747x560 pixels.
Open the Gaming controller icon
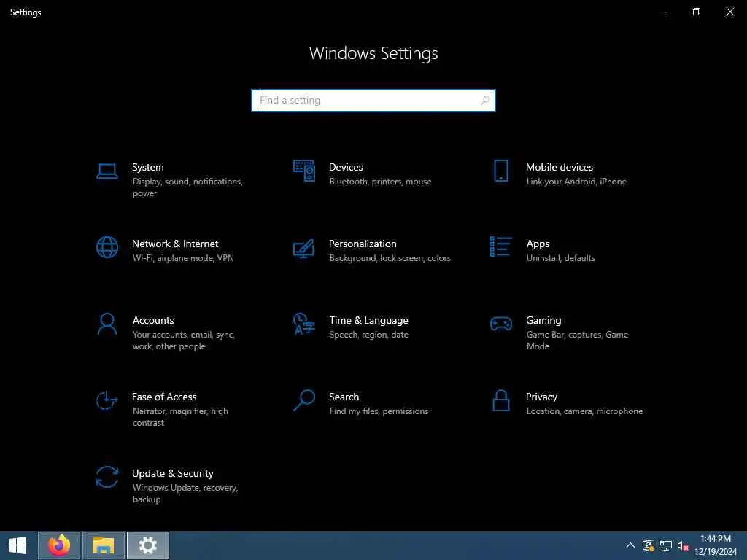(x=500, y=324)
